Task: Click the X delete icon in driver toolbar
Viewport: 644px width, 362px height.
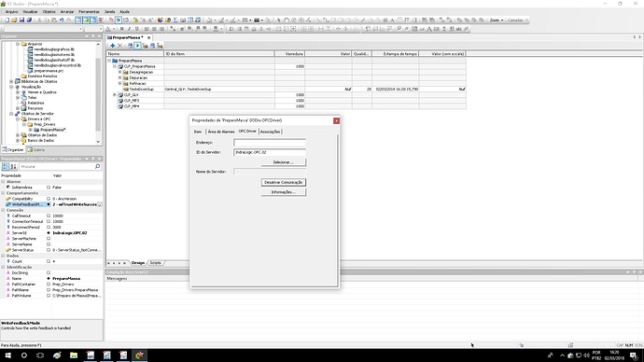Action: click(119, 46)
